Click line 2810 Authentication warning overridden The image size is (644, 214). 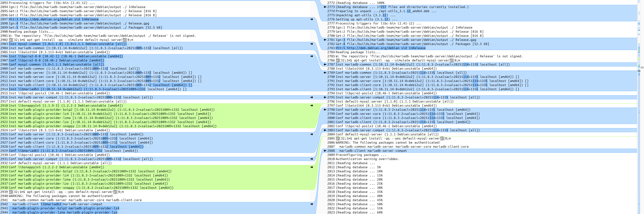pos(367,159)
